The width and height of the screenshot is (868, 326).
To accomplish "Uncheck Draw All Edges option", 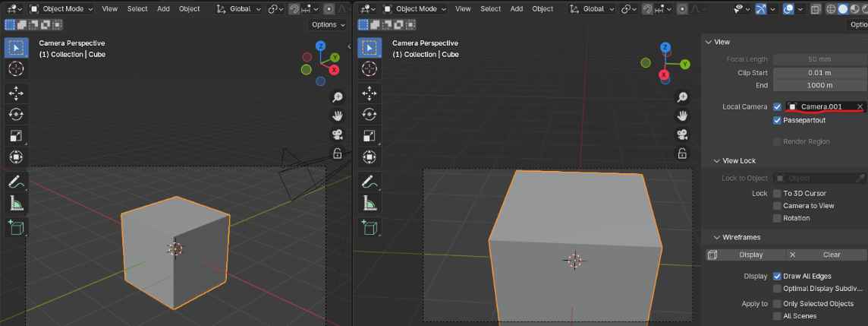I will point(778,276).
